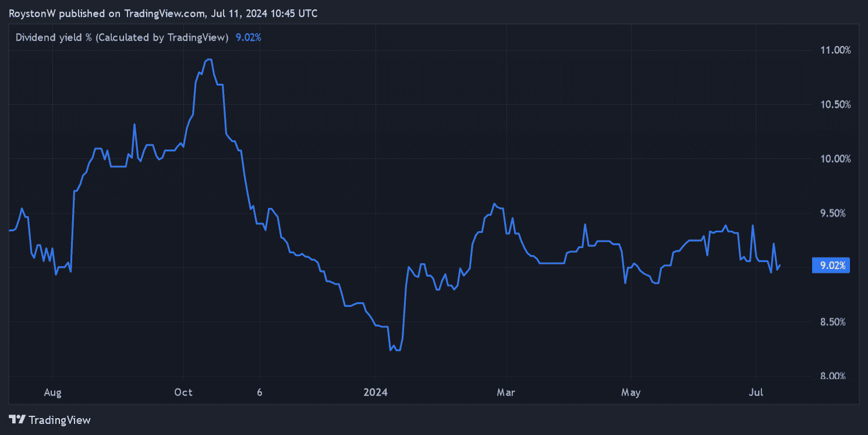Click the Mar marker on the time axis
868x435 pixels.
pyautogui.click(x=506, y=392)
